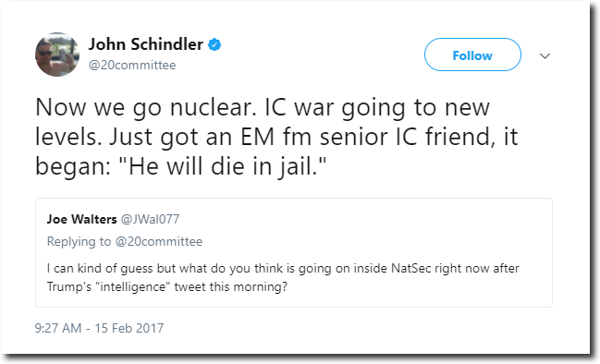Click the "15 Feb 2017" date text

click(x=129, y=328)
